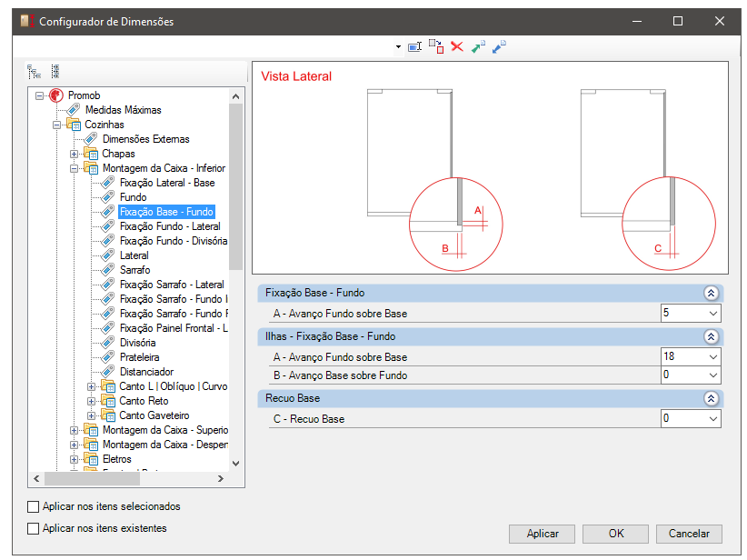Click the tag icon beside Distanciador
Image resolution: width=747 pixels, height=560 pixels.
coord(108,371)
